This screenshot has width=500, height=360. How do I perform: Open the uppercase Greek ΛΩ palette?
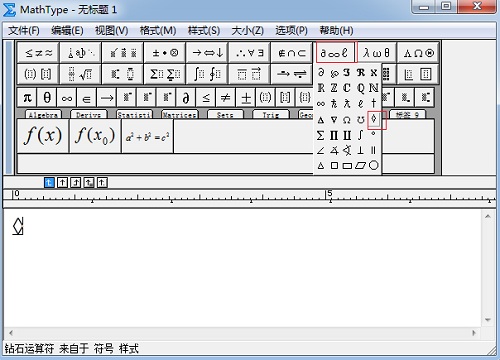point(418,53)
